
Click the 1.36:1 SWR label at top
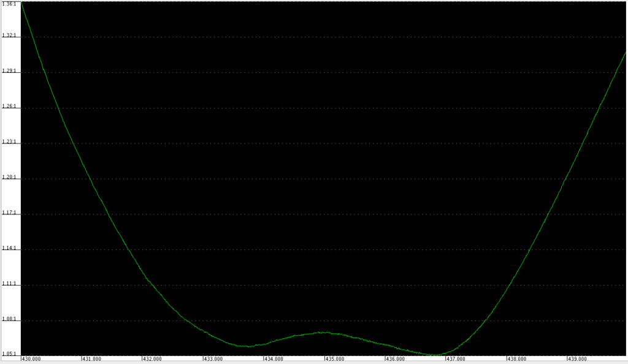pos(9,4)
